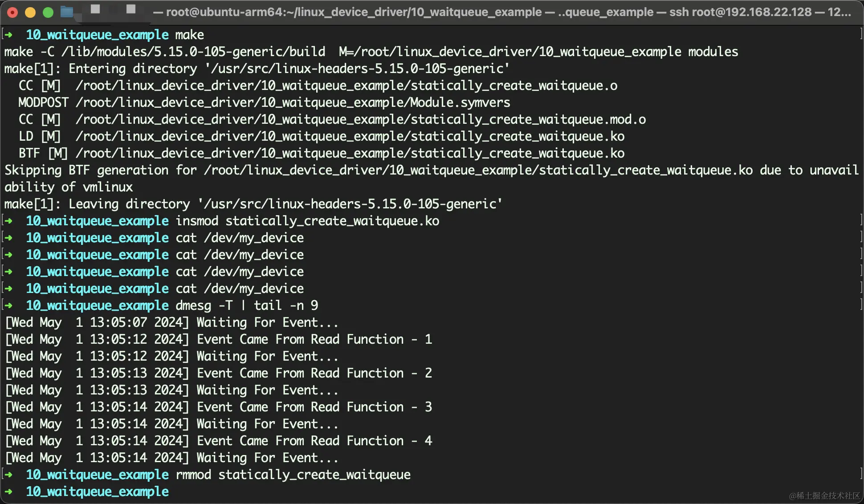Click the 'Skipping BTF generation' warning line
This screenshot has height=504, width=864.
431,179
